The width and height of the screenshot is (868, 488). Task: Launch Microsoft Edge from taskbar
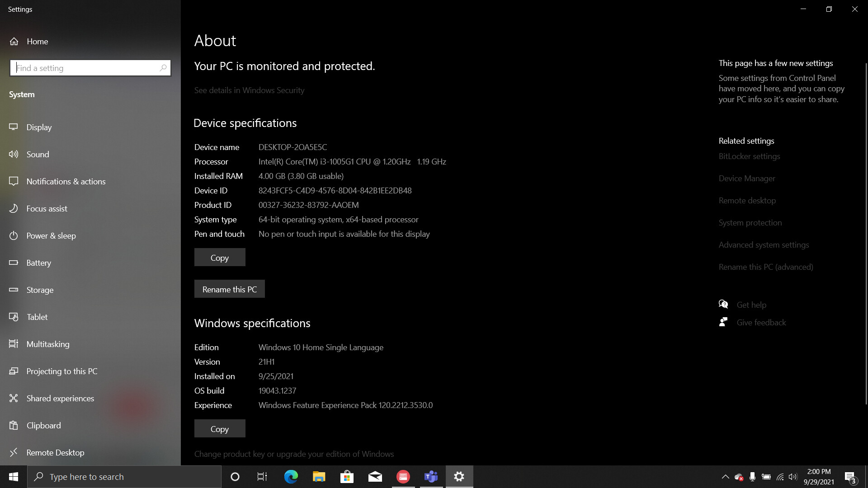[291, 477]
